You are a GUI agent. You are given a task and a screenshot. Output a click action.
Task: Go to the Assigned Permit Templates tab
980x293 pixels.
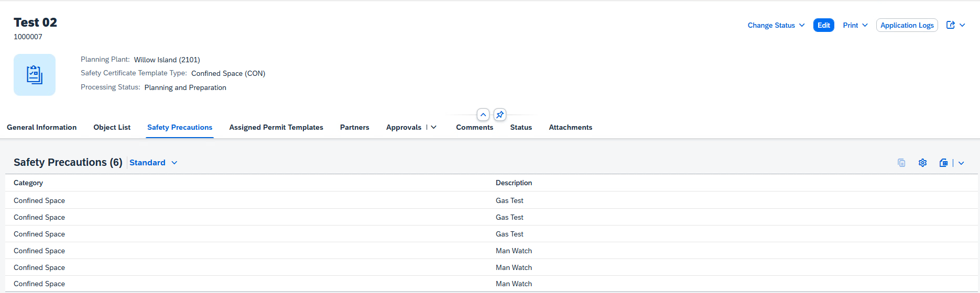click(x=276, y=127)
